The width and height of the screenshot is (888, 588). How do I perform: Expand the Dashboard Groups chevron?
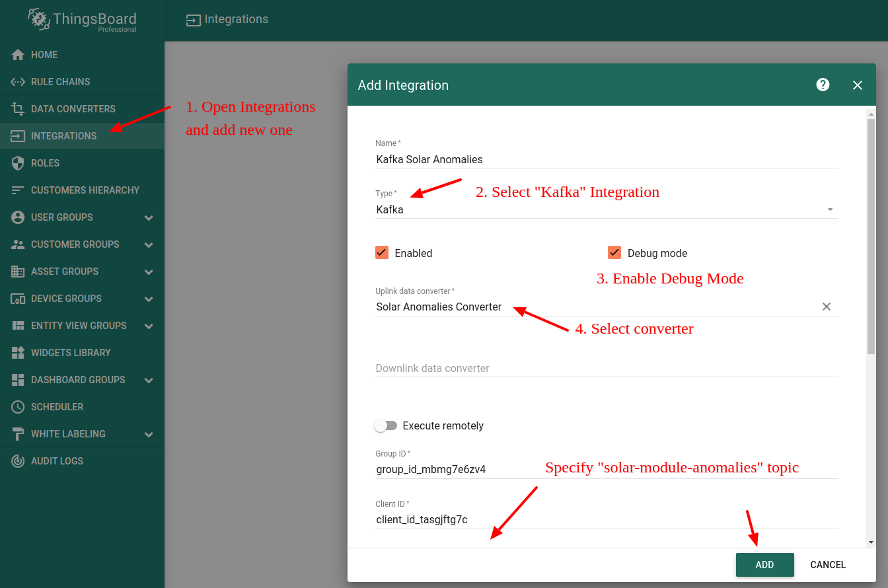(x=149, y=381)
